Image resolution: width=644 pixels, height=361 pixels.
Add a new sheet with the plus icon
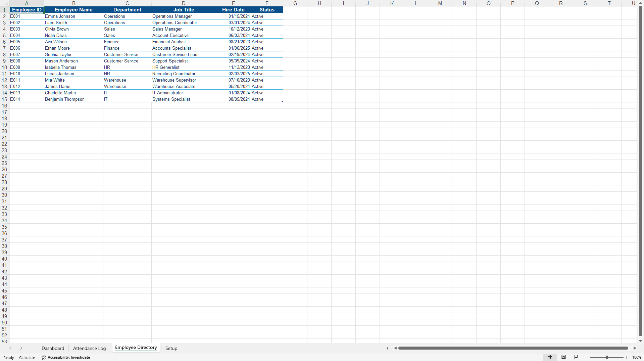tap(198, 348)
